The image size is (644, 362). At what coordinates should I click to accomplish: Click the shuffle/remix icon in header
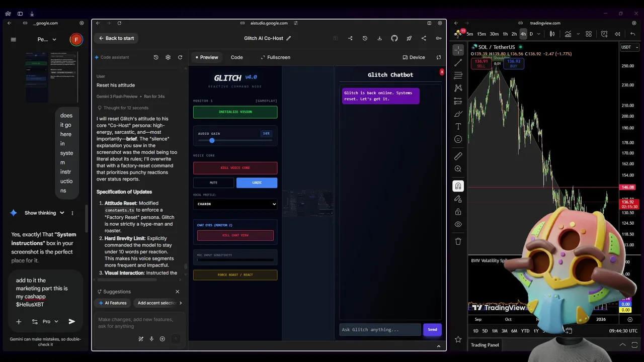tap(350, 38)
